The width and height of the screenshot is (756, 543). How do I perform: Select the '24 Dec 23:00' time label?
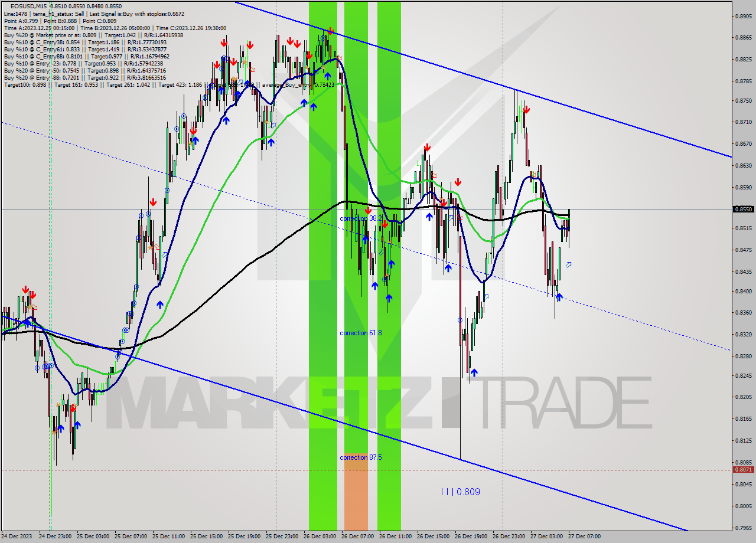(x=54, y=537)
